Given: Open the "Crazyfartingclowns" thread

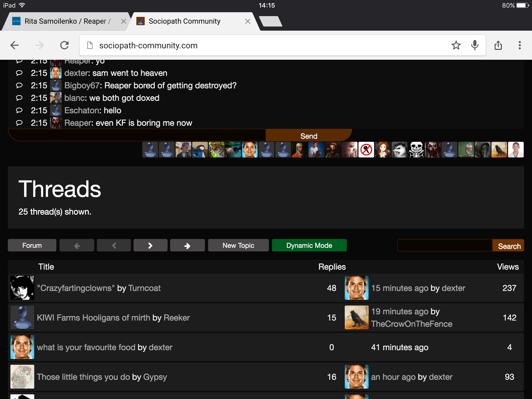Looking at the screenshot, I should 76,288.
